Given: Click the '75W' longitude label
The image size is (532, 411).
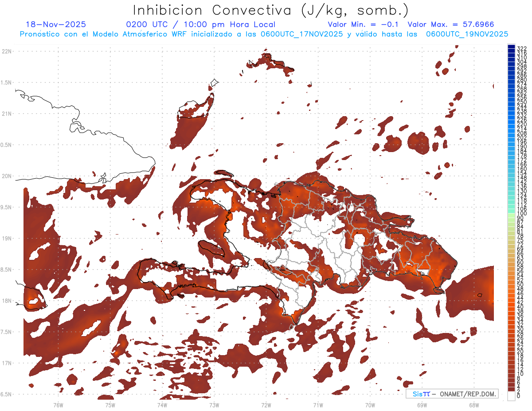Looking at the screenshot, I should (110, 405).
